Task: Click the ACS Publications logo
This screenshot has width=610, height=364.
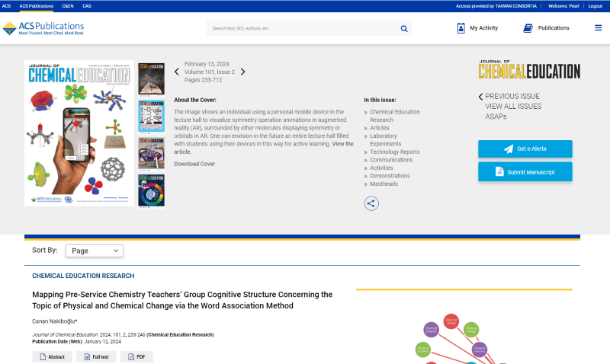Action: [43, 28]
